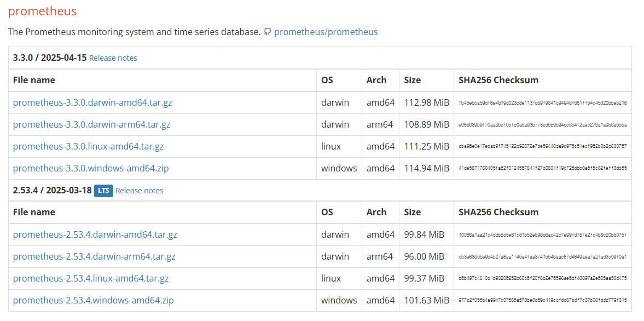Click the GitHub icon beside prometheus/prometheus

click(x=268, y=32)
